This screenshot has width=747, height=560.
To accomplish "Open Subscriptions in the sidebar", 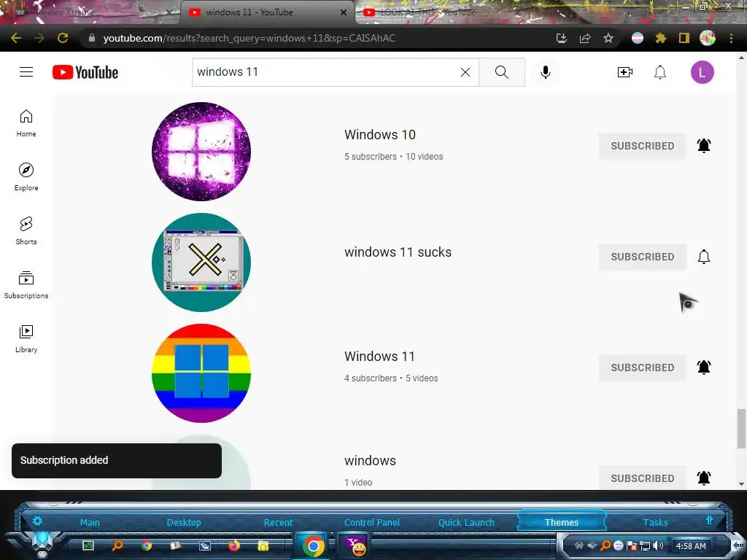I will click(x=26, y=285).
